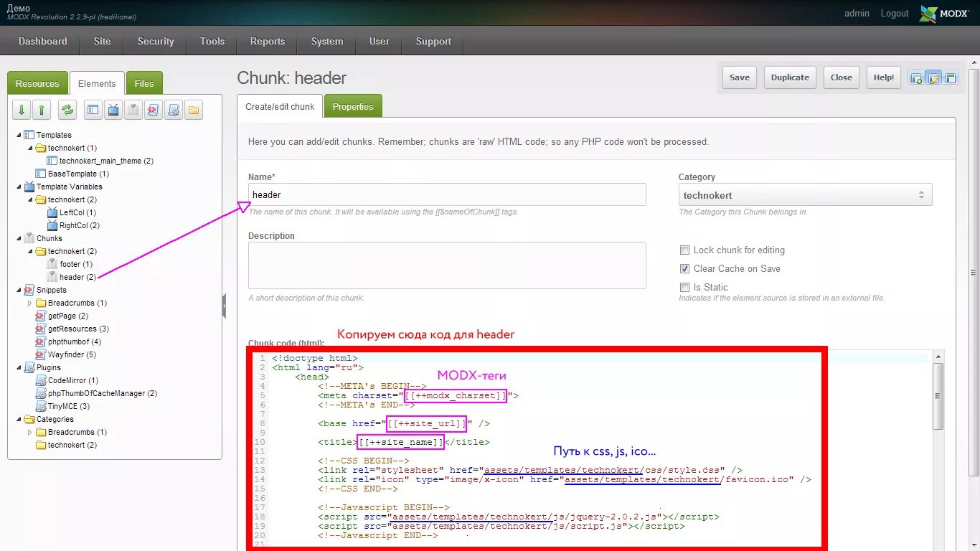Open the Dashboard menu

pyautogui.click(x=42, y=42)
